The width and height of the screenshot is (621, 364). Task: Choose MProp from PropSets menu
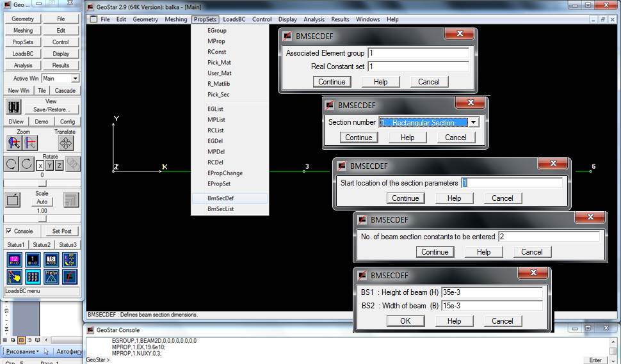(230, 41)
